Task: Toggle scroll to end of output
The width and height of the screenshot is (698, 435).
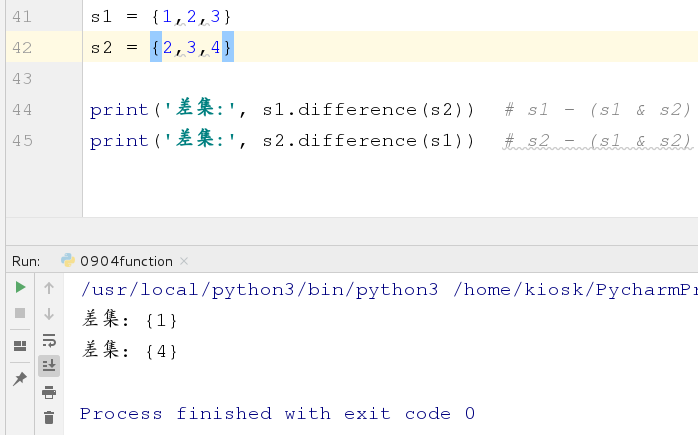Action: pyautogui.click(x=49, y=366)
